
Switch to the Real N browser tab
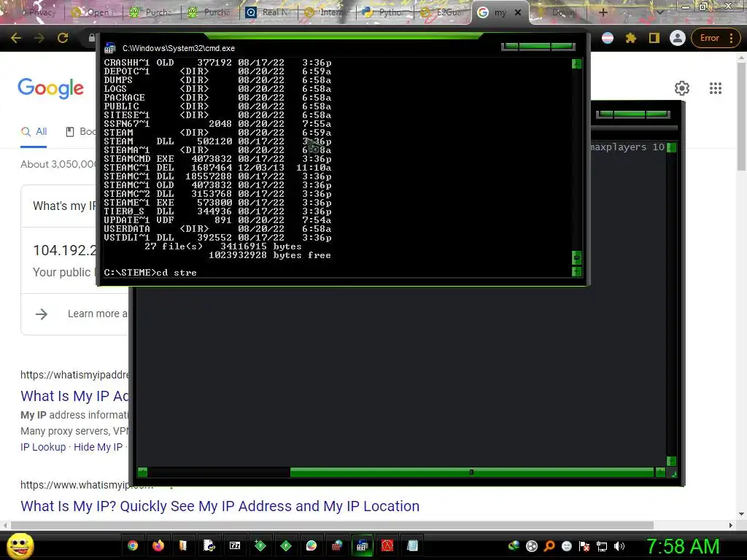268,12
